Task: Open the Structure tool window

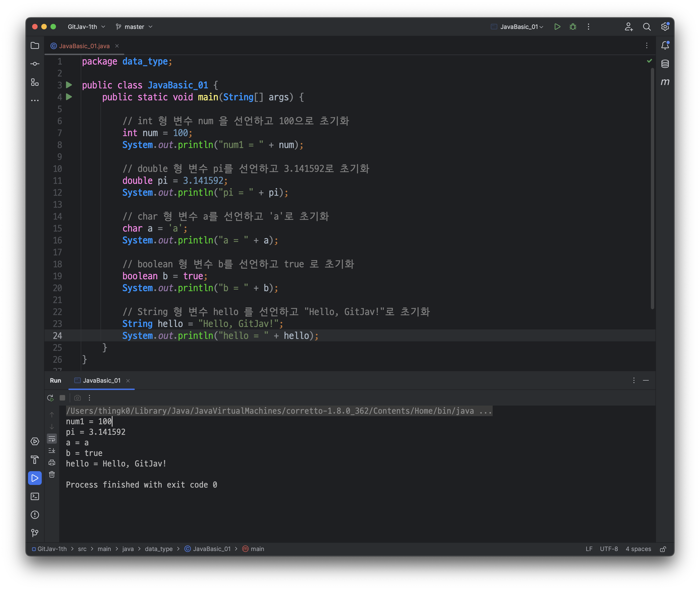Action: (x=35, y=82)
